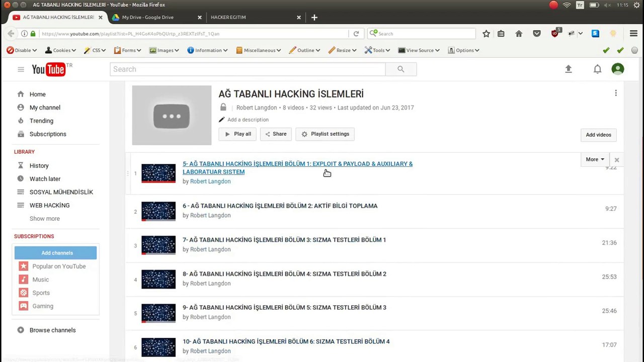Expand the Outline developer menu
This screenshot has height=362, width=644.
tap(305, 50)
